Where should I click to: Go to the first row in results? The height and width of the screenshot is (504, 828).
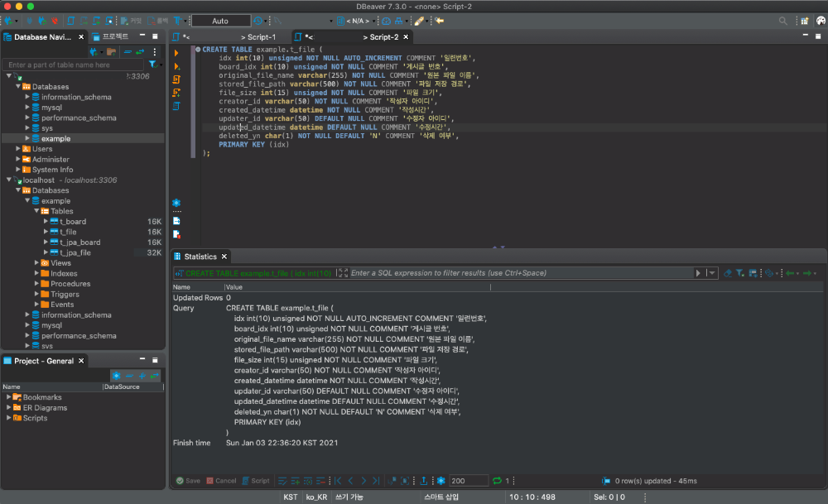point(339,481)
